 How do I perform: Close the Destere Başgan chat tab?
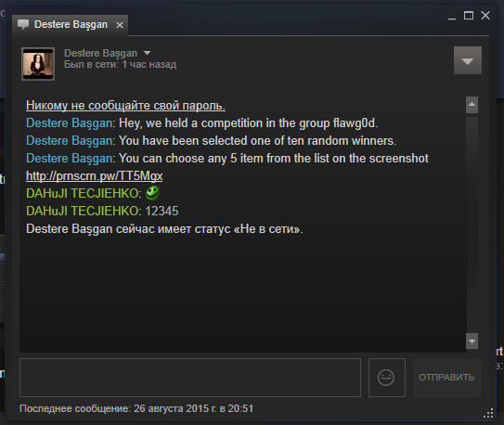click(120, 25)
